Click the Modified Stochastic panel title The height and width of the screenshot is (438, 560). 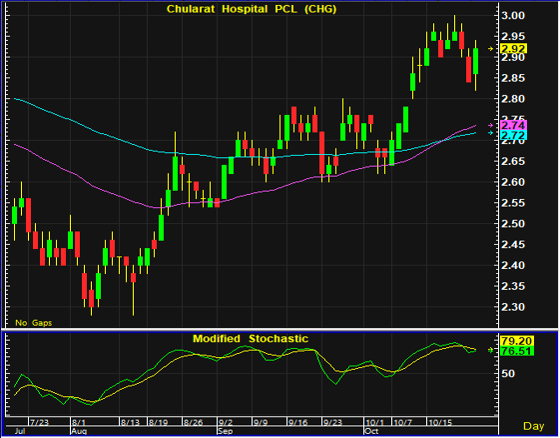(x=250, y=338)
